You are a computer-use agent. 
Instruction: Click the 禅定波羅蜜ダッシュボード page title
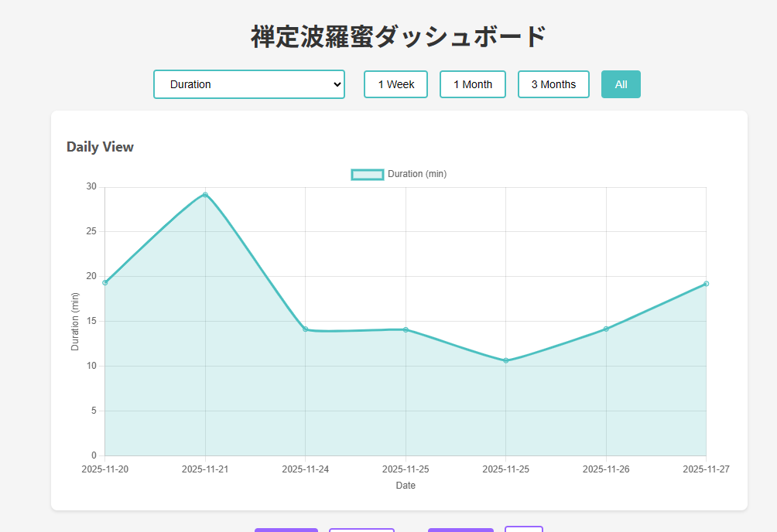(399, 37)
